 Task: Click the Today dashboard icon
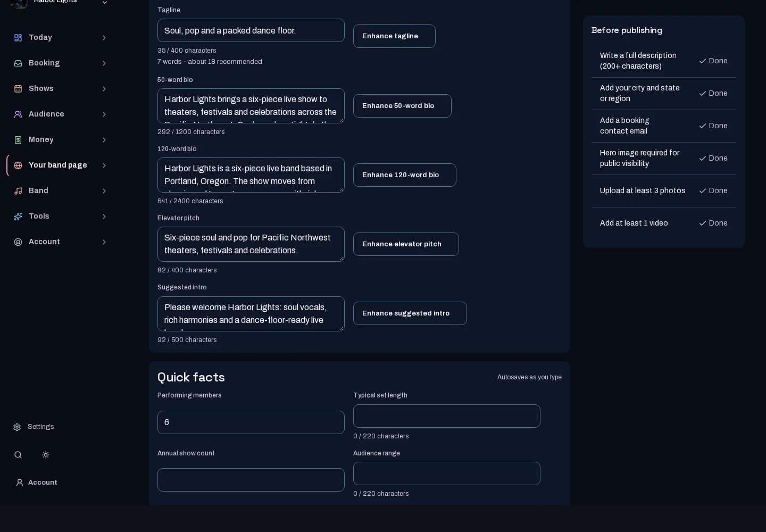point(18,38)
